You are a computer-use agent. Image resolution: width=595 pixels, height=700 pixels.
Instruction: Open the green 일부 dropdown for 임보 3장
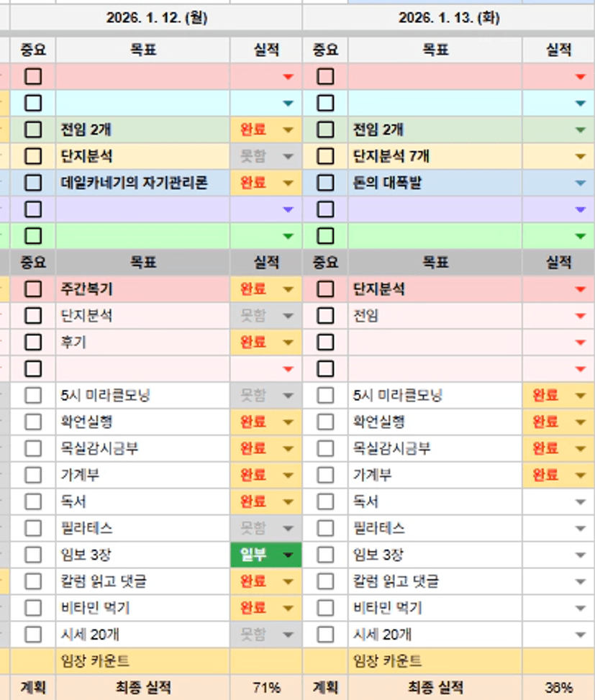click(x=289, y=555)
